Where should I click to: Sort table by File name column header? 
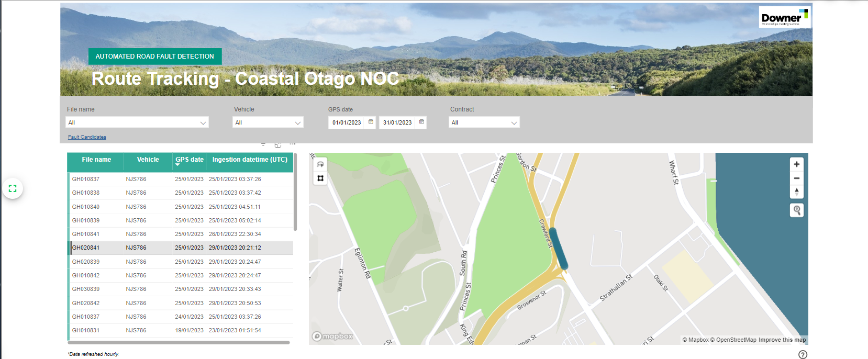96,160
